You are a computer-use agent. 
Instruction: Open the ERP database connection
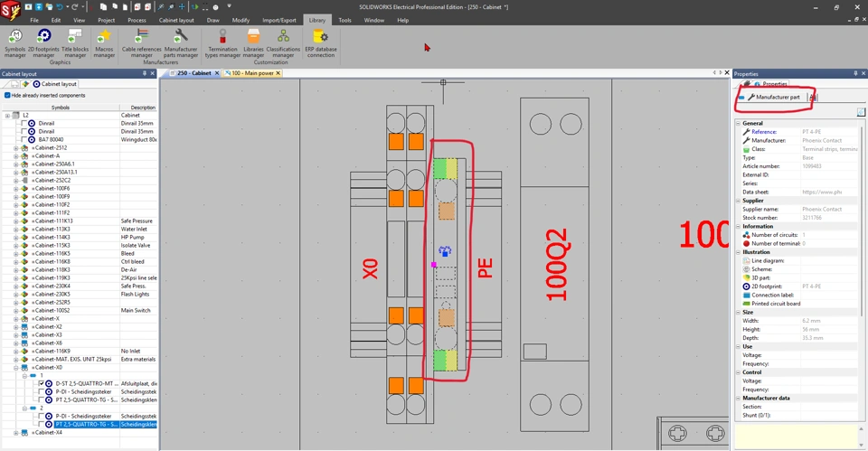321,43
